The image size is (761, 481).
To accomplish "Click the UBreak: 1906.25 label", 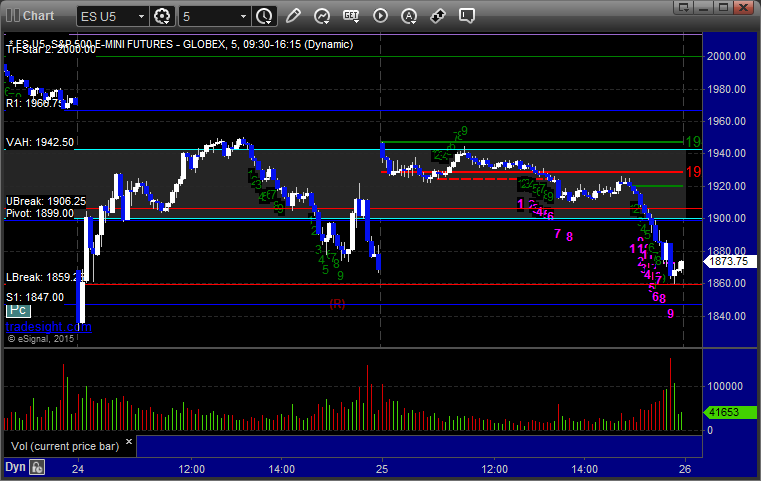I will (x=46, y=201).
